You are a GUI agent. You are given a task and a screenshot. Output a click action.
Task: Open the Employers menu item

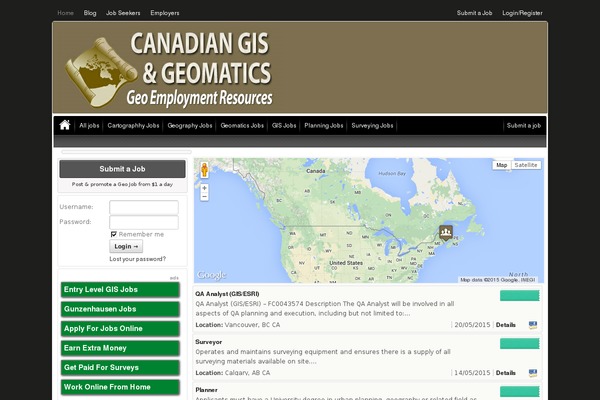(165, 13)
